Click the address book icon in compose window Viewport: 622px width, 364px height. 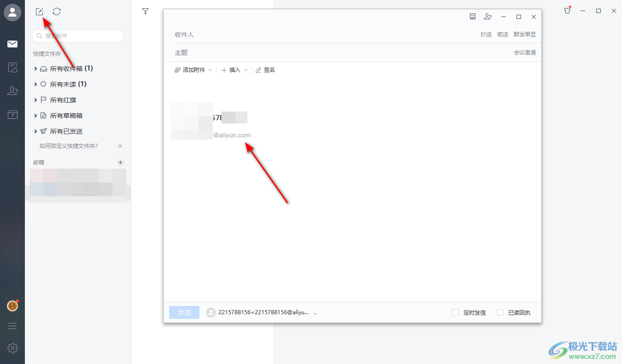488,17
